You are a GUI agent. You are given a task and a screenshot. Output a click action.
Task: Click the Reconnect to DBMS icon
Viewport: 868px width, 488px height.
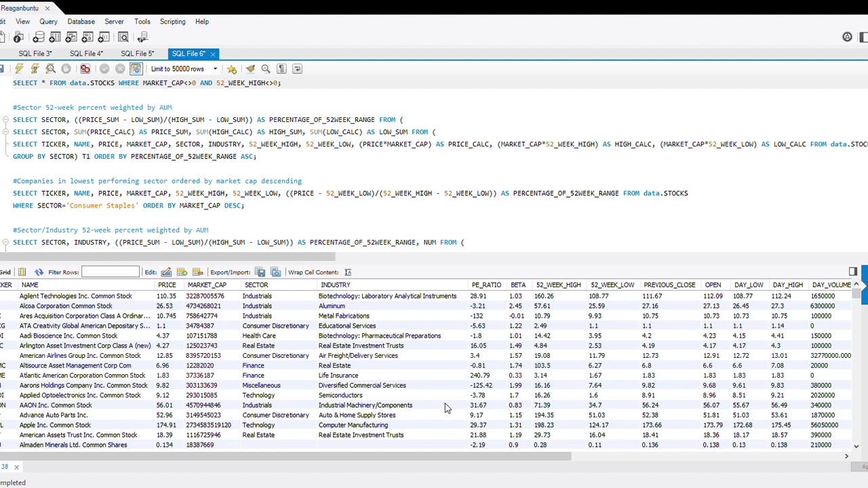[142, 37]
